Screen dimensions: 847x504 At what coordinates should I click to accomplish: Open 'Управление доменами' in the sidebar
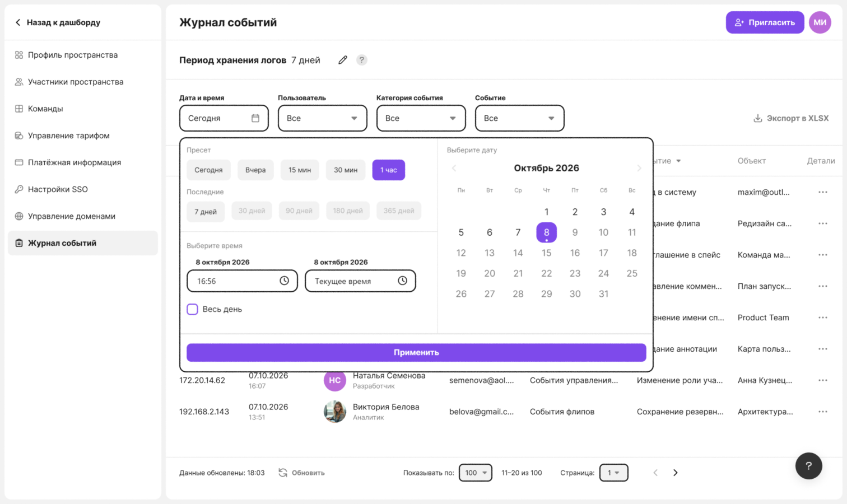click(83, 216)
